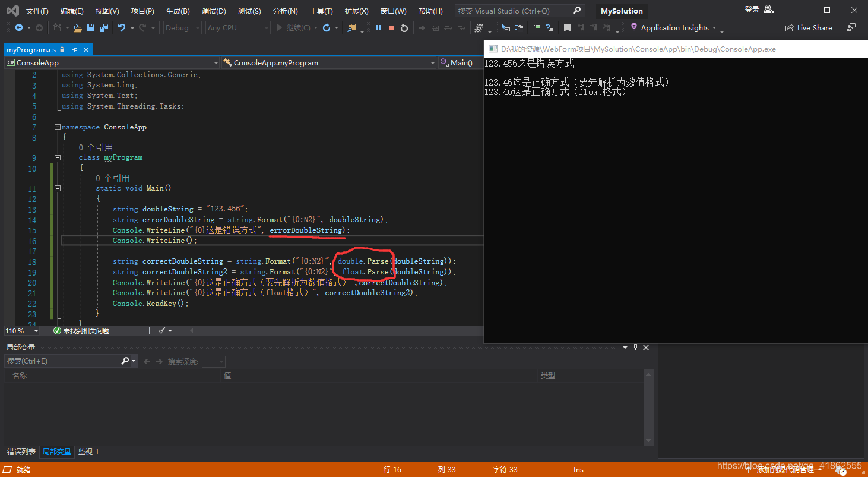Click the locals panel search magnifier icon

pos(125,361)
